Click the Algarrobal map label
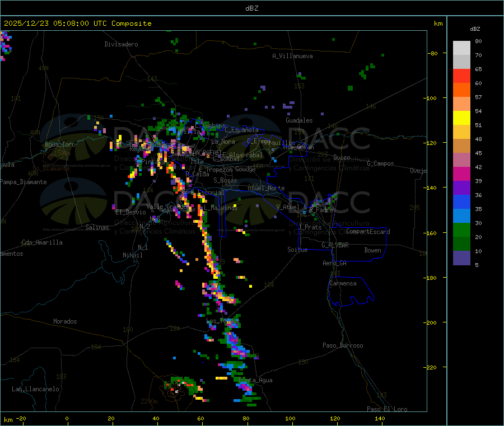 (246, 155)
